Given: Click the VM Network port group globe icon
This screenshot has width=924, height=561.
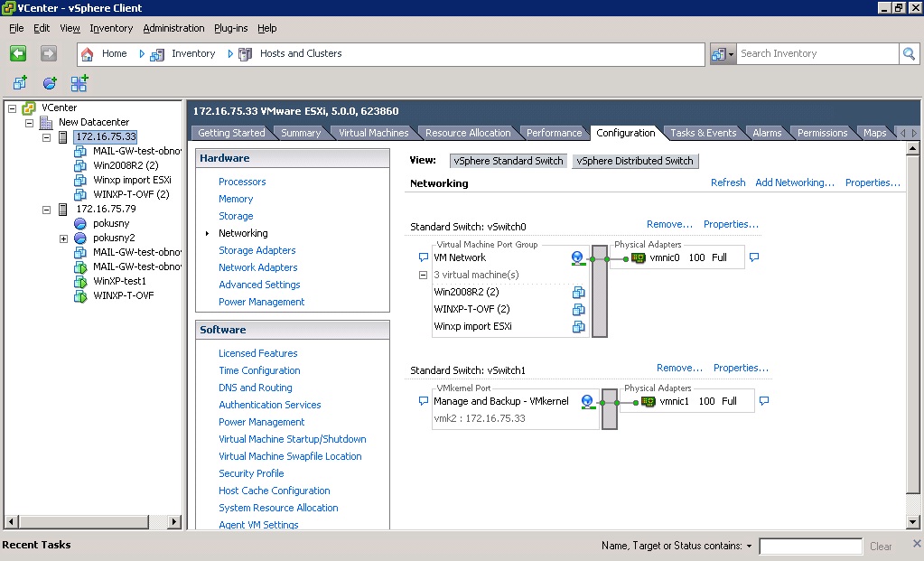Looking at the screenshot, I should [577, 258].
